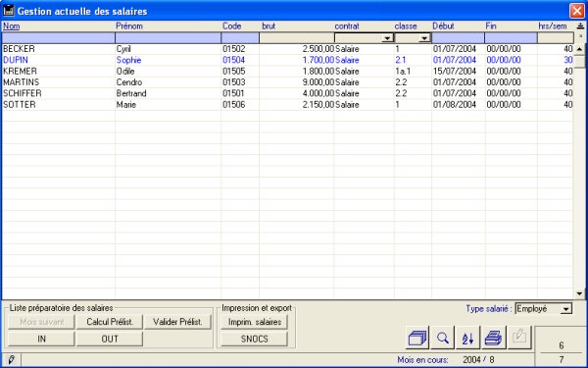This screenshot has height=368, width=588.
Task: Click the 2004 / 8 current month value
Action: coord(478,360)
